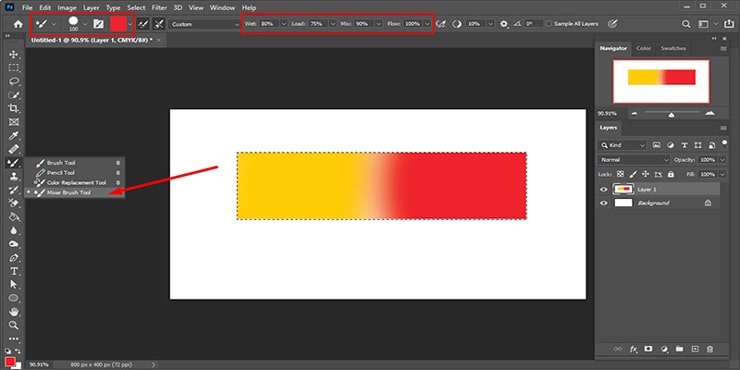Open the brush preset picker dropdown
This screenshot has width=740, height=370.
pyautogui.click(x=85, y=24)
